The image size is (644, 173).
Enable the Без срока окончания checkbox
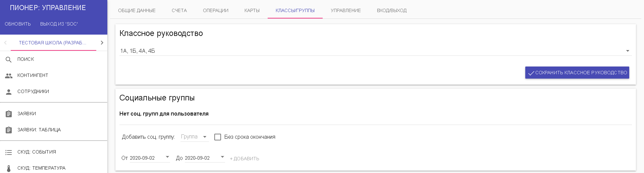pos(218,137)
